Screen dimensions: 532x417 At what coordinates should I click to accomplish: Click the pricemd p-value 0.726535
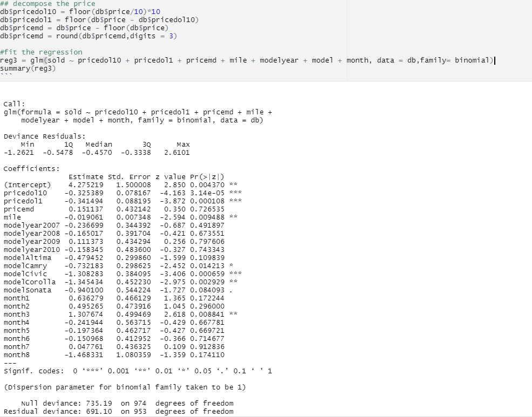[x=207, y=209]
